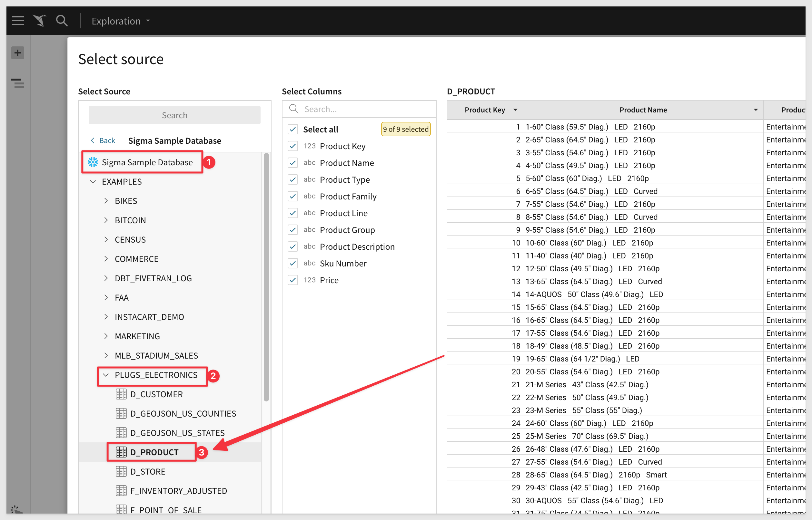Click the source Search field
Viewport: 812px width, 520px height.
[174, 115]
